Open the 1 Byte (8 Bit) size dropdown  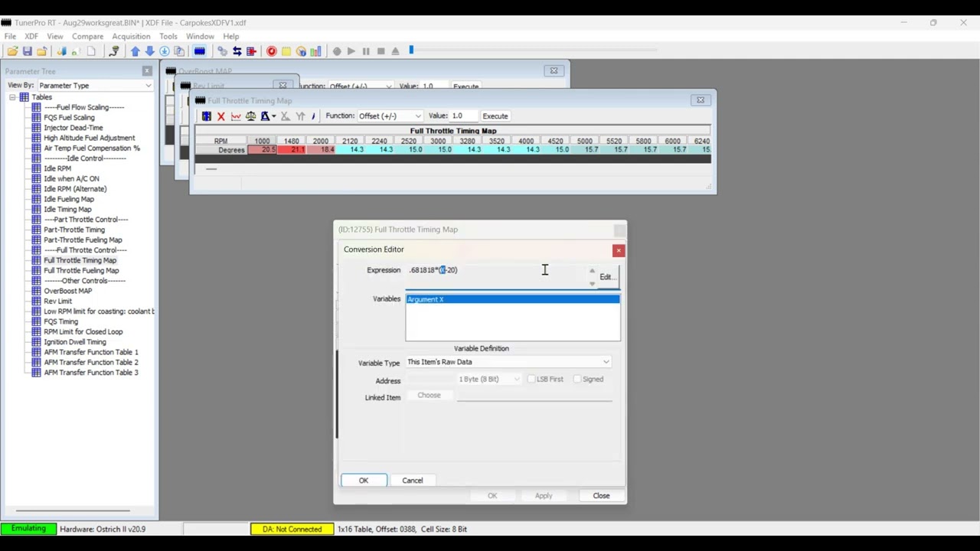tap(489, 380)
